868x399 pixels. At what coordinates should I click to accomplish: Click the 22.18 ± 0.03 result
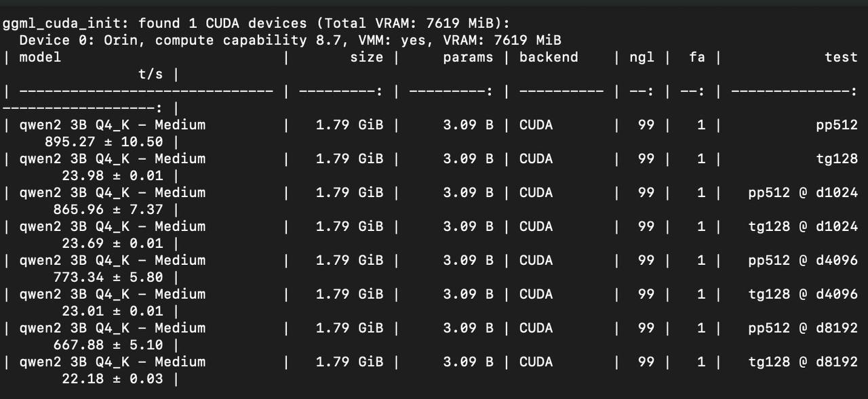113,379
